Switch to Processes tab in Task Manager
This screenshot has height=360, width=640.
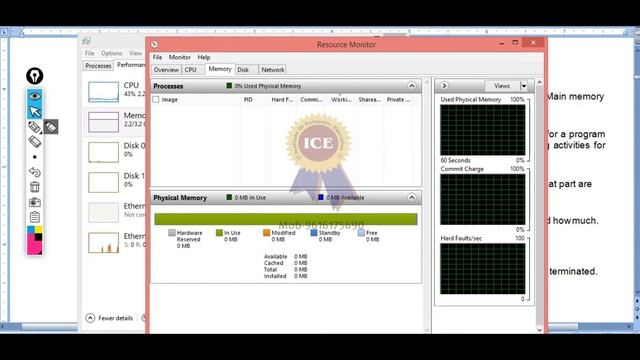(x=98, y=65)
